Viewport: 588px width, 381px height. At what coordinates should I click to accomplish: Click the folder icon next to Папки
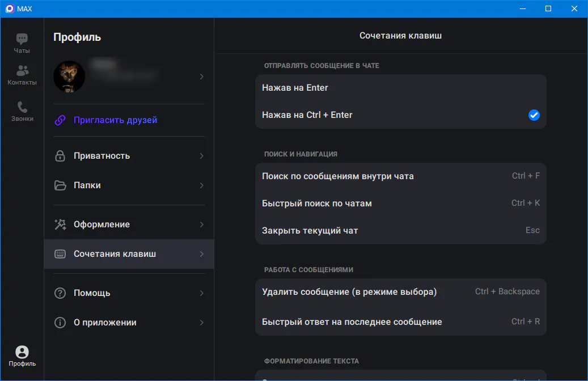[60, 185]
